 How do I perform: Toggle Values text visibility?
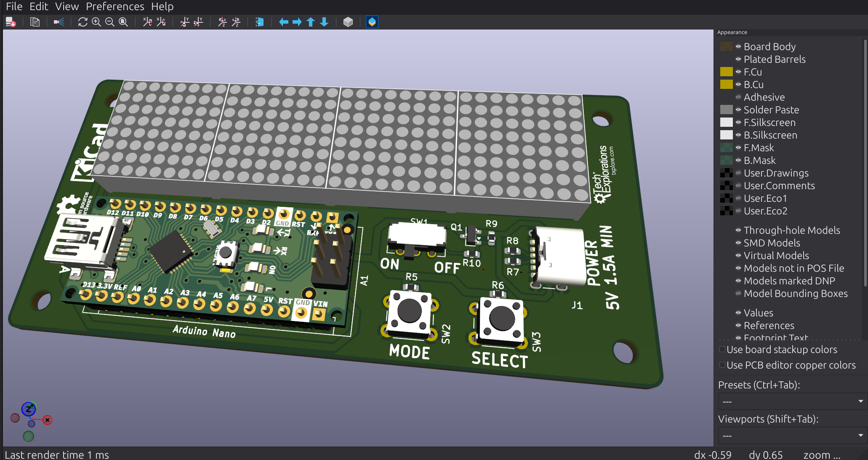coord(738,313)
